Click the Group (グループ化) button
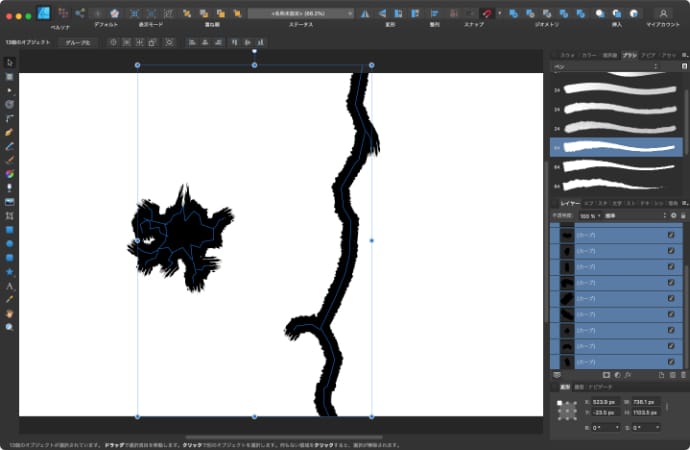Viewport: 690px width, 450px height. click(77, 43)
